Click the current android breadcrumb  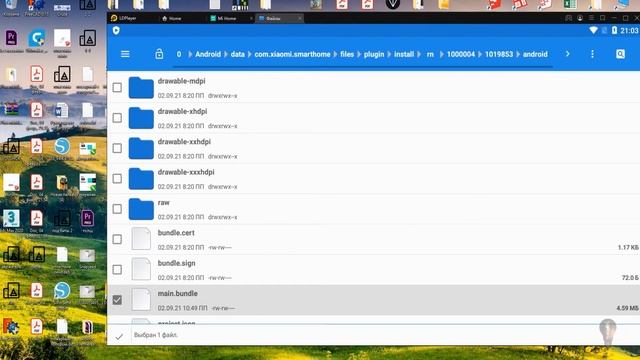point(535,54)
